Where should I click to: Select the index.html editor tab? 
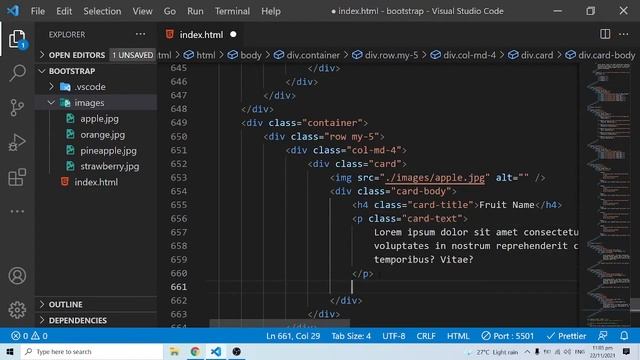[201, 34]
